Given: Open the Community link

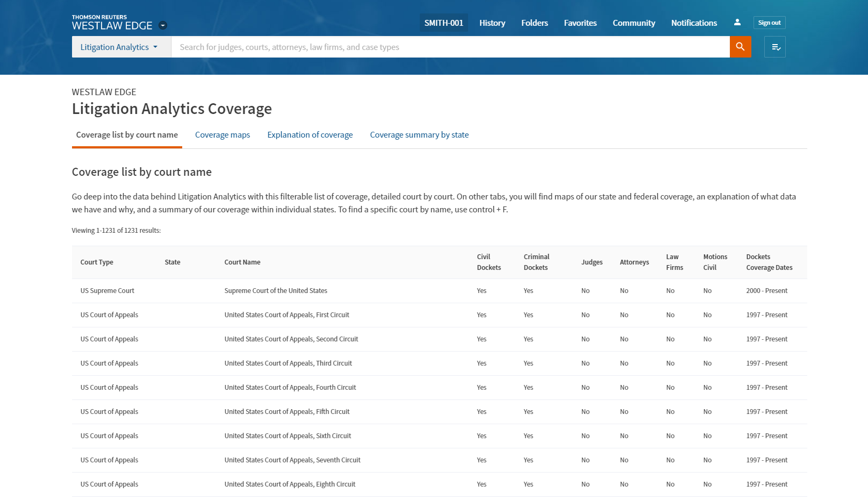Looking at the screenshot, I should [634, 23].
